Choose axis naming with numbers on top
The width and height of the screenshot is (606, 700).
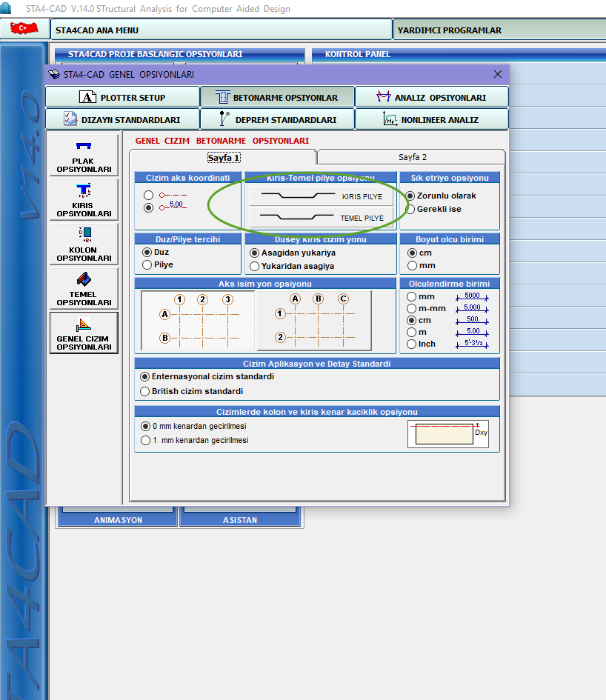click(x=198, y=321)
